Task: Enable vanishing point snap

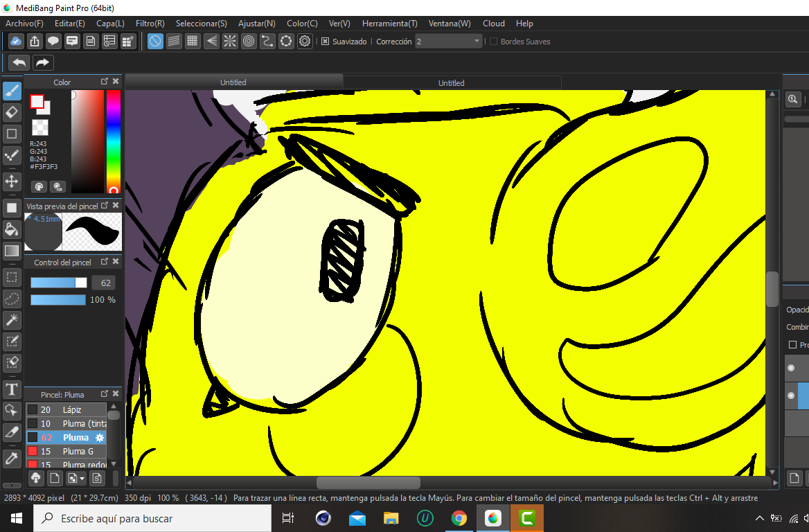Action: tap(211, 42)
